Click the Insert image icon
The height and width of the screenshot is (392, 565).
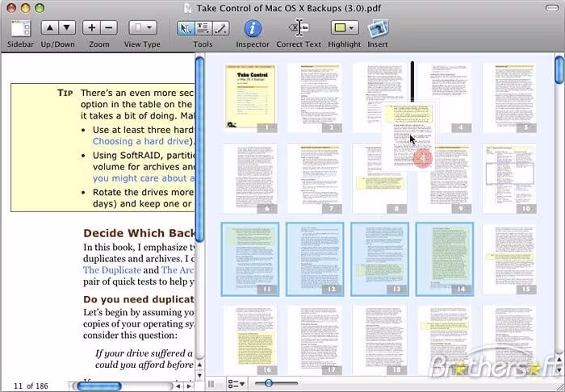(x=378, y=28)
